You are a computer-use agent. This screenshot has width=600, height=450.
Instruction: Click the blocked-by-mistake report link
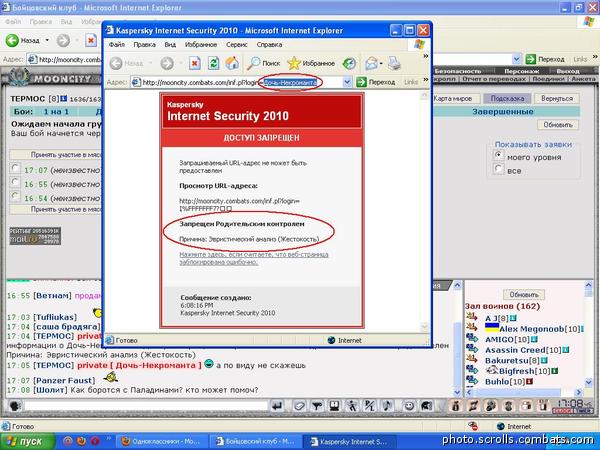point(254,258)
